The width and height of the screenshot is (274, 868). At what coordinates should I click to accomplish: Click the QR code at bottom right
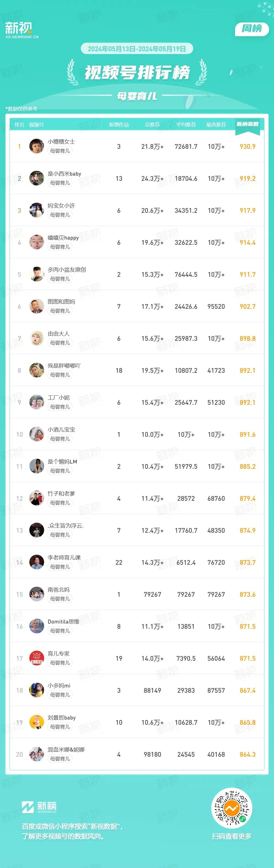tap(232, 808)
